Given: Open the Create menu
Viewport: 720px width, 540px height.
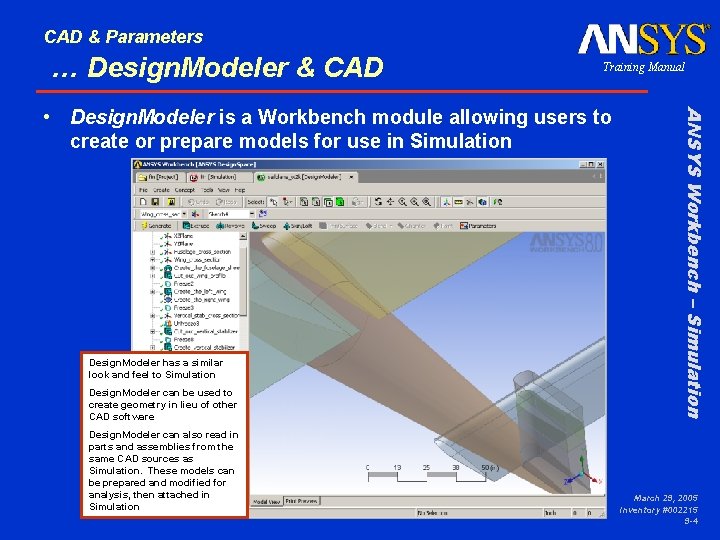Looking at the screenshot, I should point(161,190).
